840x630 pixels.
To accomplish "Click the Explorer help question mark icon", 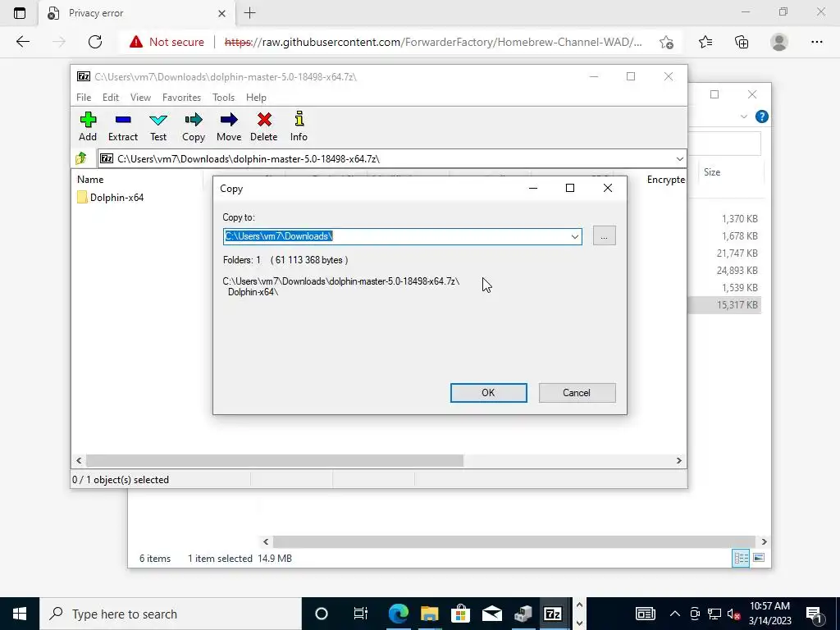I will click(x=761, y=116).
